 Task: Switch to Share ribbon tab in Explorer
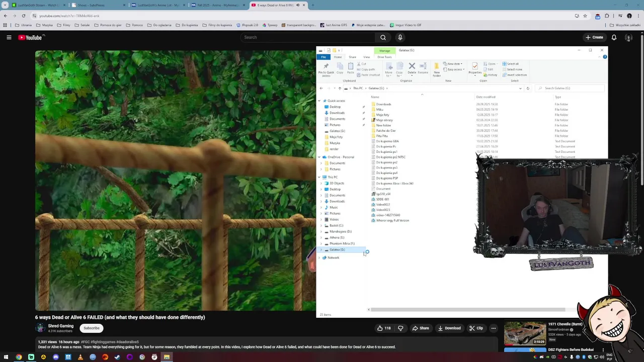click(352, 57)
